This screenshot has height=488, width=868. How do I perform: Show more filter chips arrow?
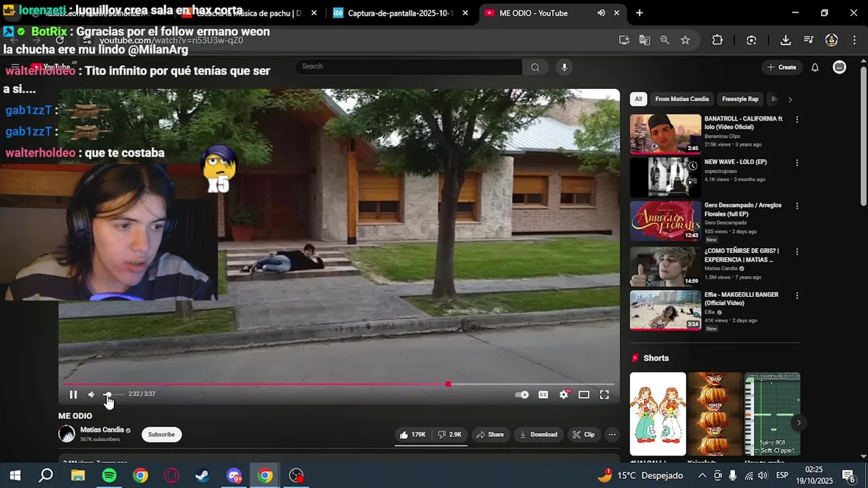(789, 99)
